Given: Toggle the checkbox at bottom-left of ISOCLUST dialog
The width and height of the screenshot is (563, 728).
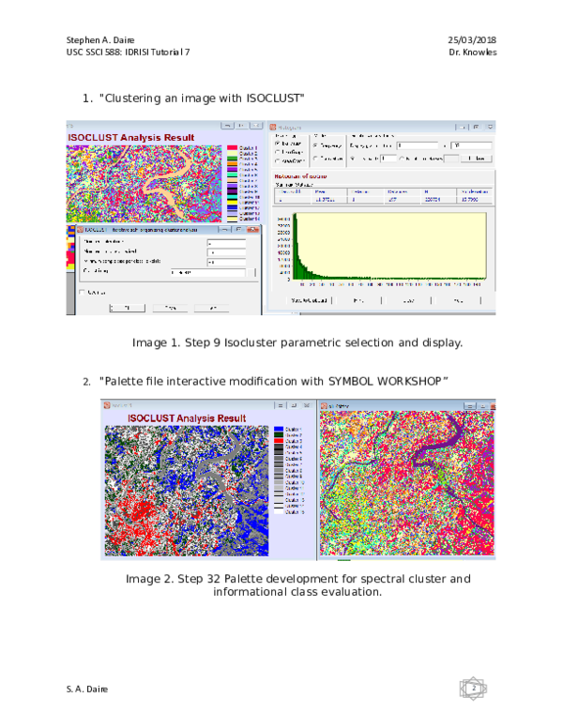Looking at the screenshot, I should [84, 292].
